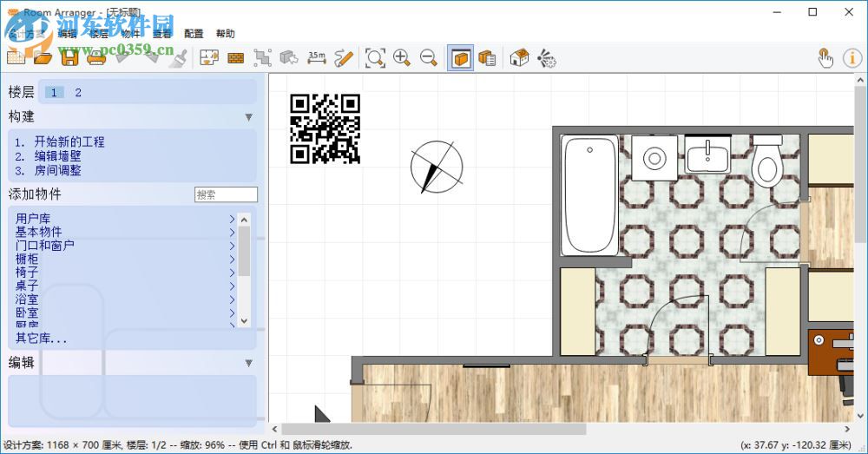
Task: Toggle the hand pan mode
Action: coord(825,58)
